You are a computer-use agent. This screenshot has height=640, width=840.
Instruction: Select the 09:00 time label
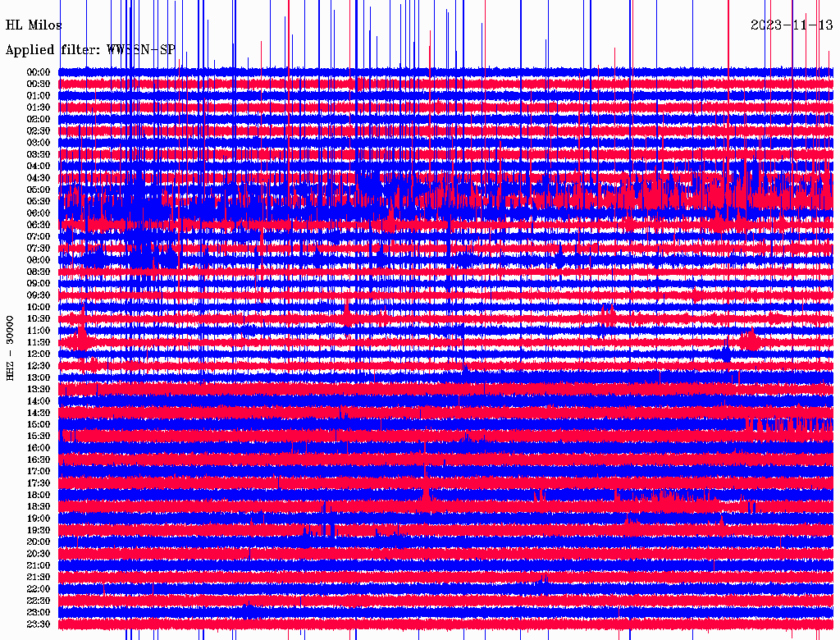39,284
